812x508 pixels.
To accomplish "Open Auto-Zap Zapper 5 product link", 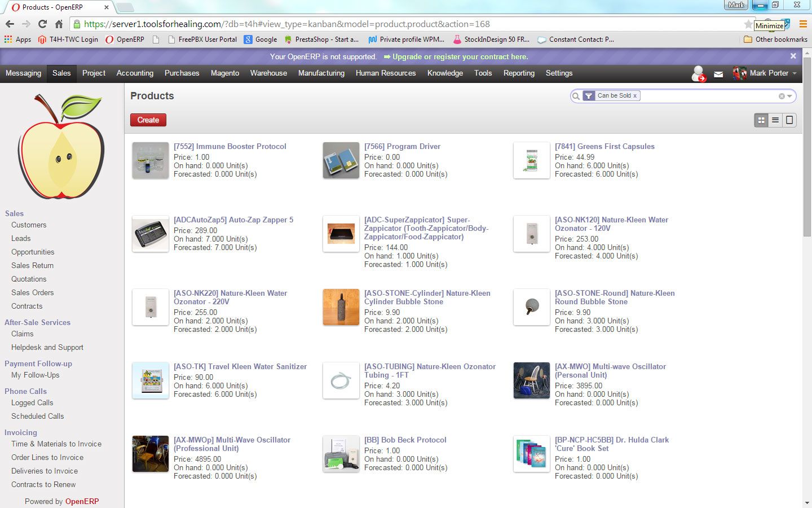I will point(233,220).
